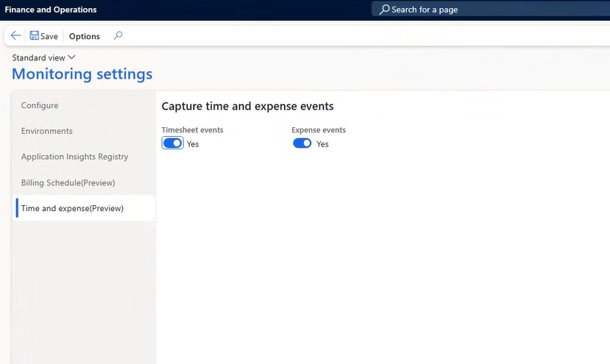Switch to the Environments tab

pyautogui.click(x=47, y=131)
